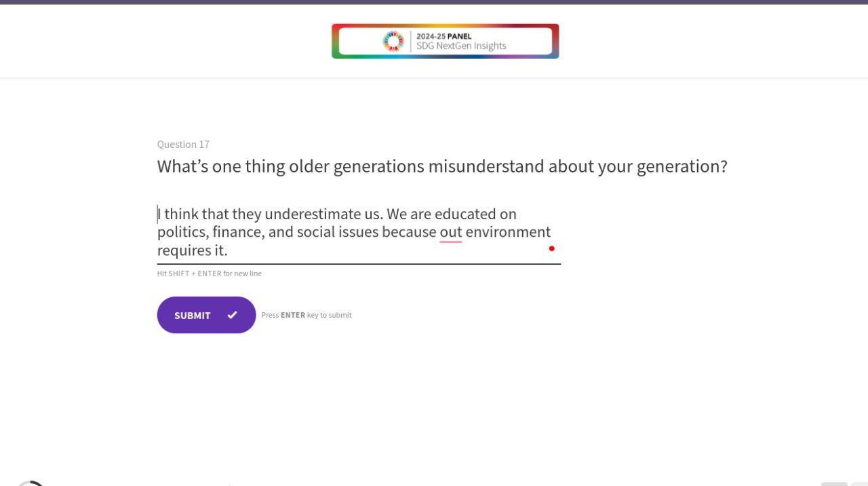Image resolution: width=868 pixels, height=486 pixels.
Task: Click the "2024-25 PANEL" header text
Action: pos(444,37)
